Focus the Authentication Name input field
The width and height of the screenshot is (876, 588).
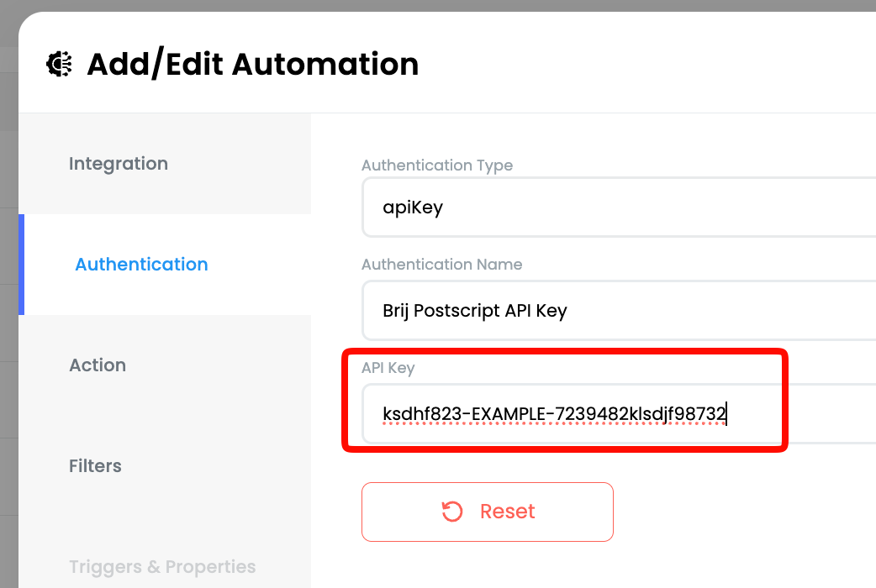coord(619,311)
